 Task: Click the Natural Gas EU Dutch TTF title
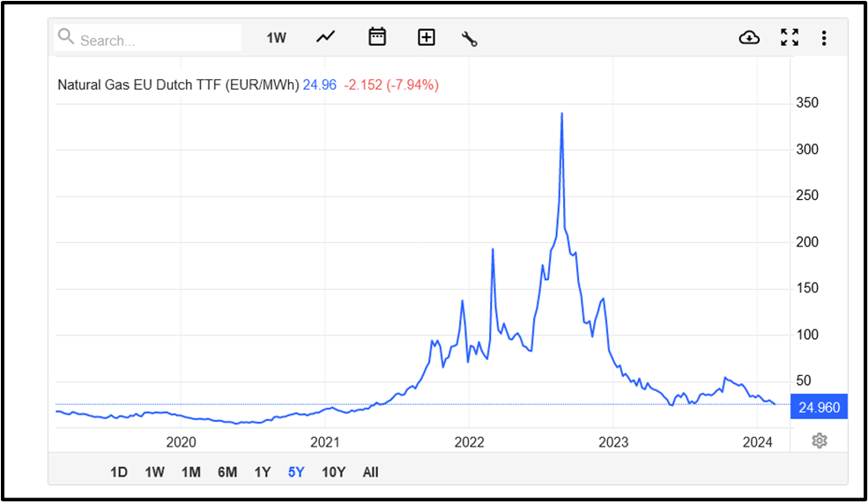(177, 85)
